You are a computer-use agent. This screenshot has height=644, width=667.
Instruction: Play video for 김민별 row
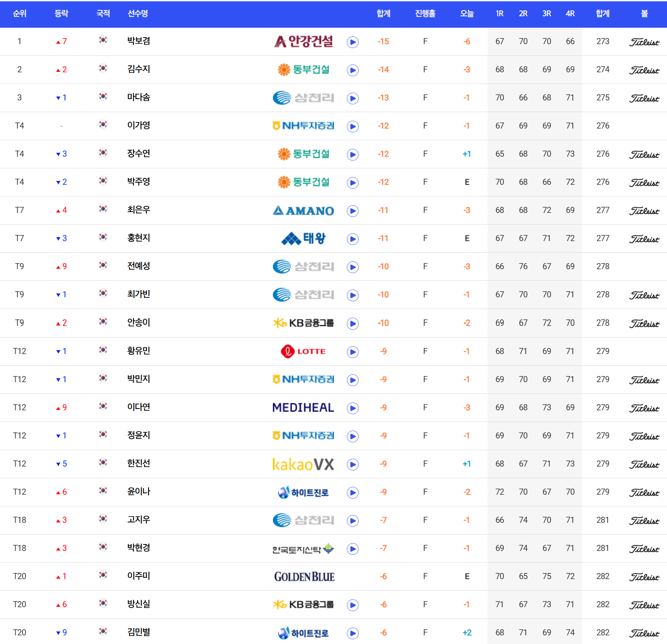click(353, 633)
